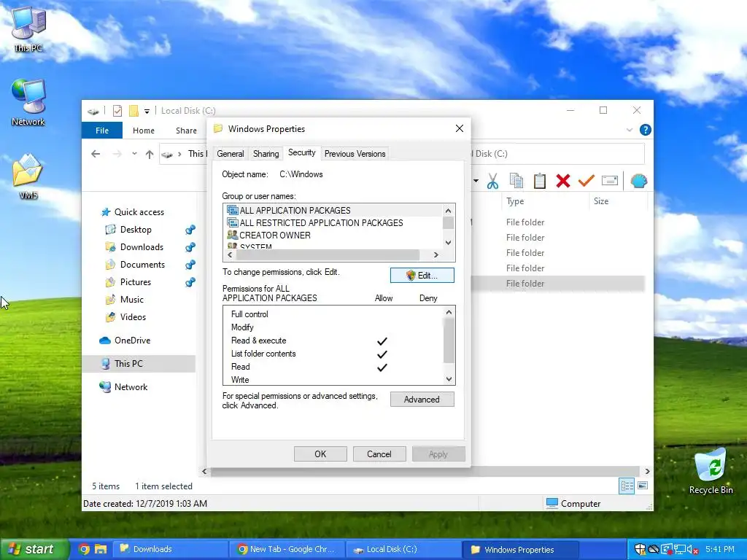Image resolution: width=747 pixels, height=560 pixels.
Task: Open Music in navigation pane
Action: (131, 300)
